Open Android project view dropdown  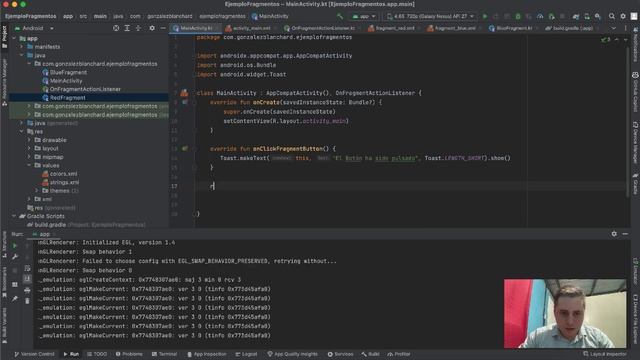(x=34, y=28)
